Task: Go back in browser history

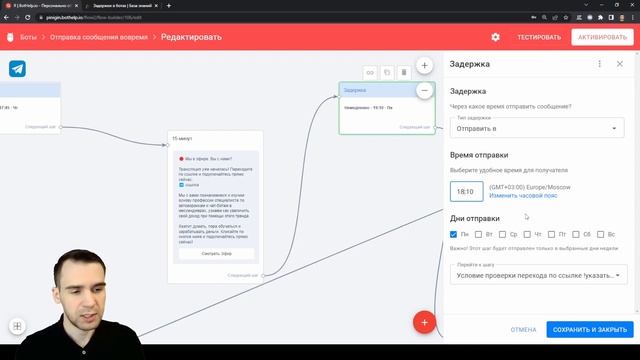Action: [6, 18]
